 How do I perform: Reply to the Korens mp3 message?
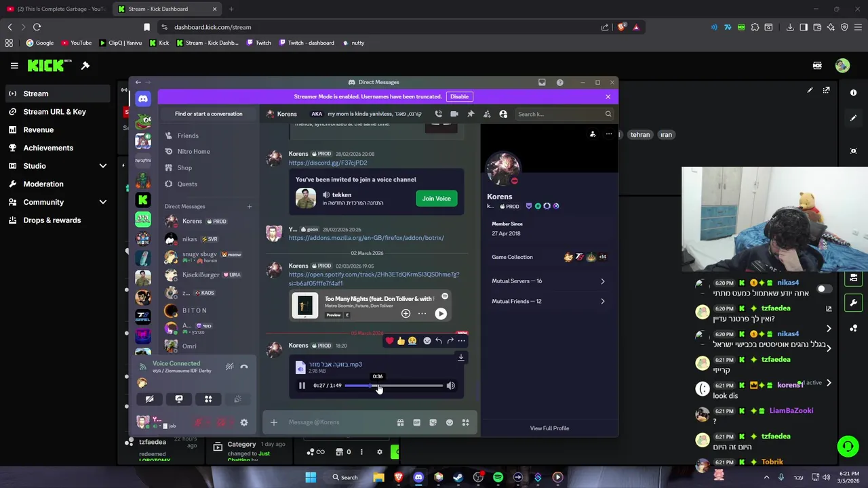(x=439, y=340)
